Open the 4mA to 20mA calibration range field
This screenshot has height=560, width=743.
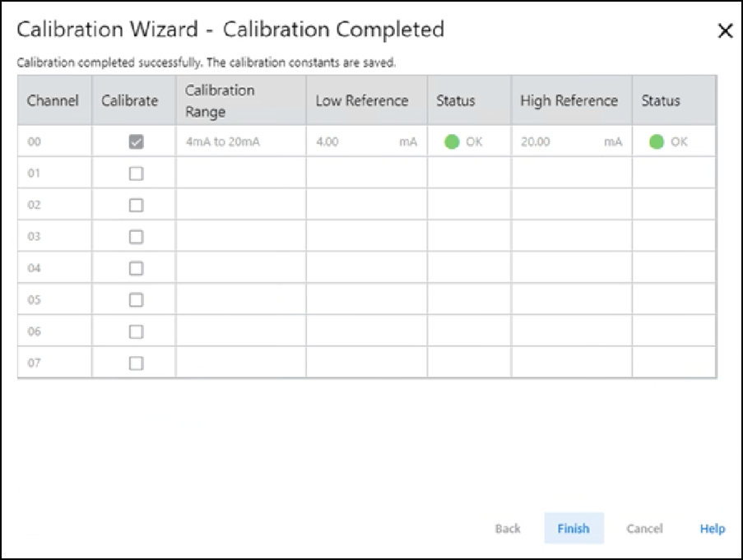tap(240, 141)
